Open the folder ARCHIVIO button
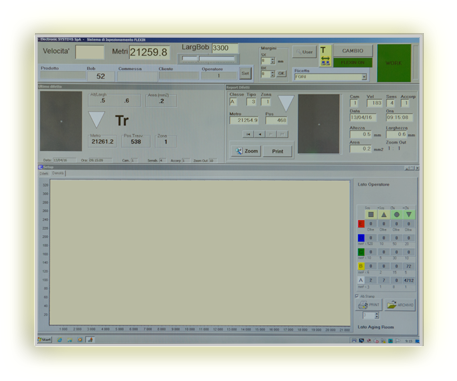Image resolution: width=457 pixels, height=381 pixels. point(400,305)
